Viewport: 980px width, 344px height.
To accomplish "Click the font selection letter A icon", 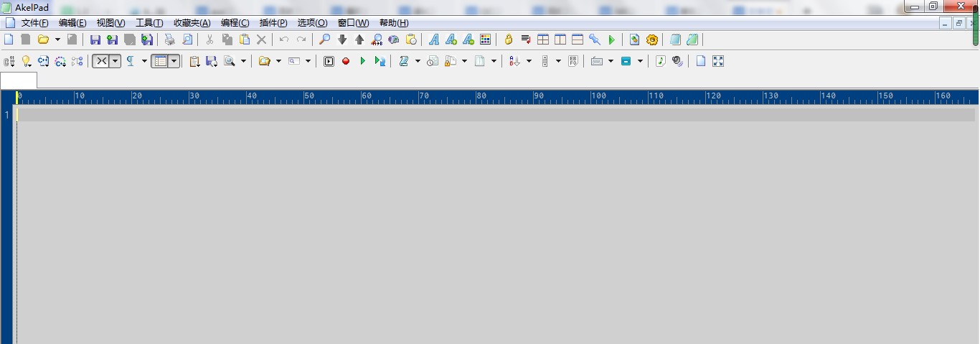I will pos(433,39).
